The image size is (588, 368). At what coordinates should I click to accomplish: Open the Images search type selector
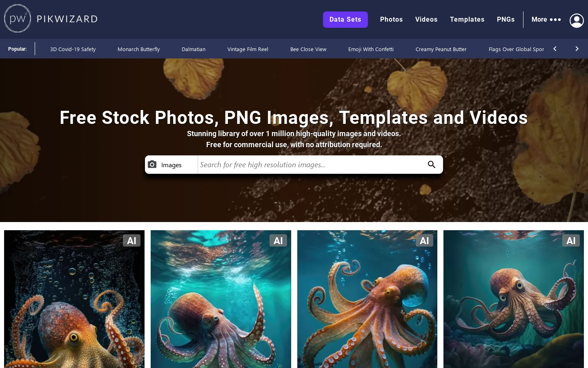coord(171,164)
